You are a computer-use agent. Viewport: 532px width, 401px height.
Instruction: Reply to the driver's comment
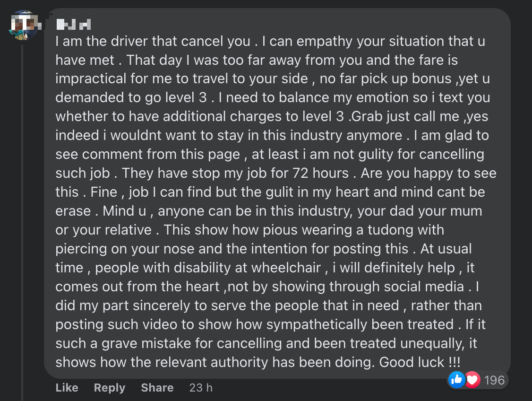(110, 388)
